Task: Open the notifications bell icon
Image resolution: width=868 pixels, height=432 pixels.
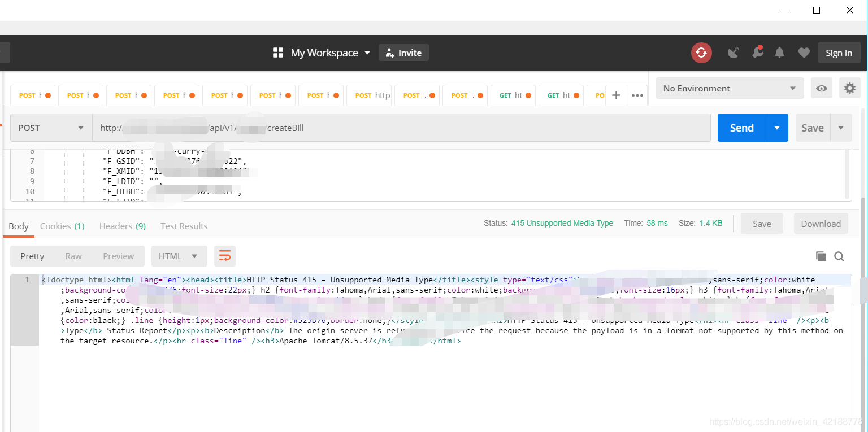Action: click(780, 53)
